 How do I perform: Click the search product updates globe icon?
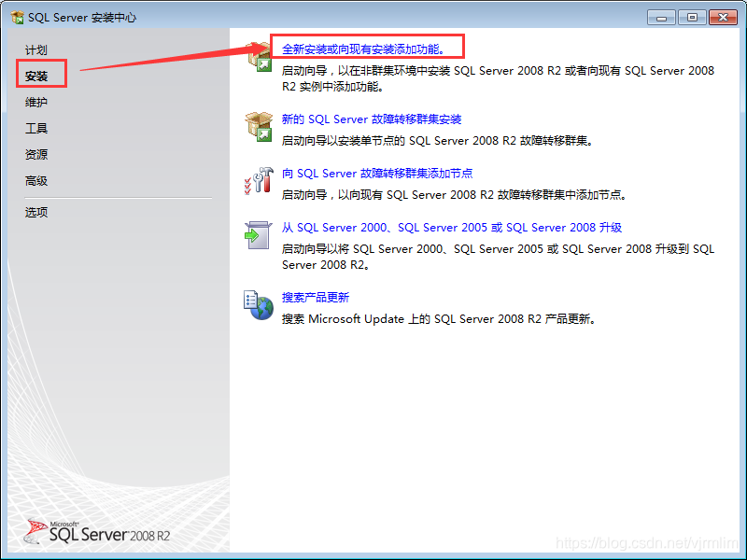pyautogui.click(x=259, y=305)
